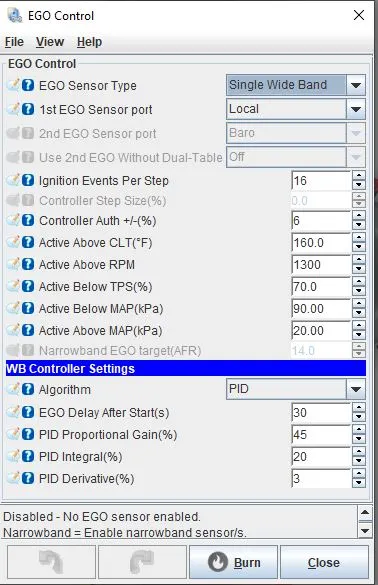
Task: Click the Active Above RPM 1300 field
Action: point(321,265)
